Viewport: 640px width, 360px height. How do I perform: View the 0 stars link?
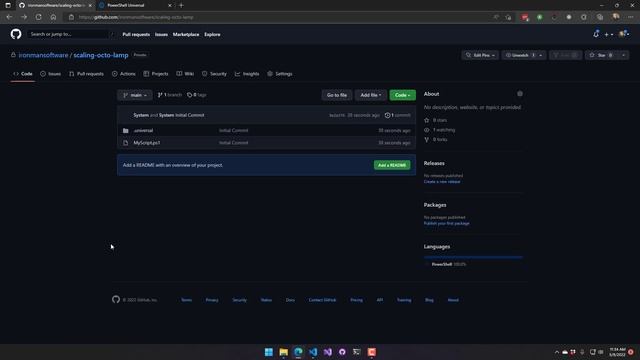click(436, 120)
